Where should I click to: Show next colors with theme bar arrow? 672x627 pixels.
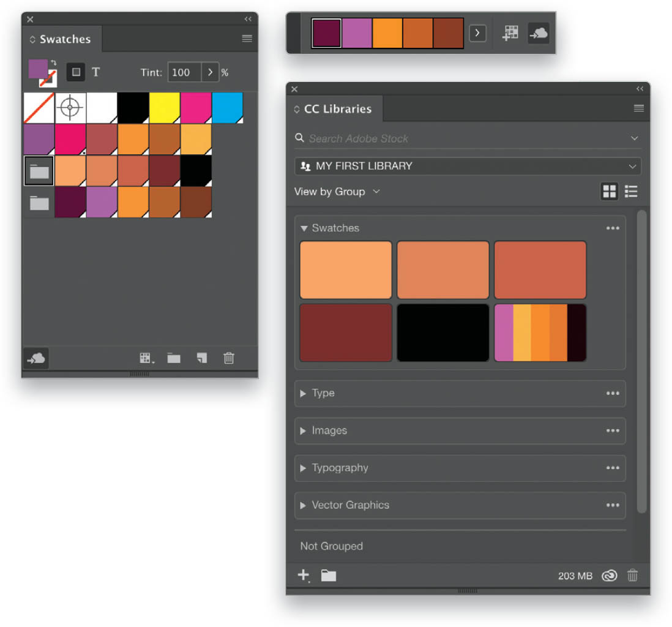[x=477, y=33]
